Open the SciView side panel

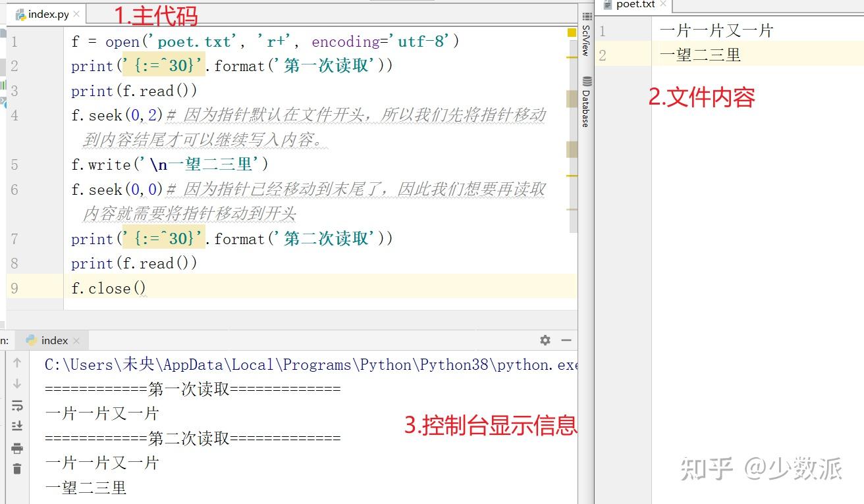587,36
